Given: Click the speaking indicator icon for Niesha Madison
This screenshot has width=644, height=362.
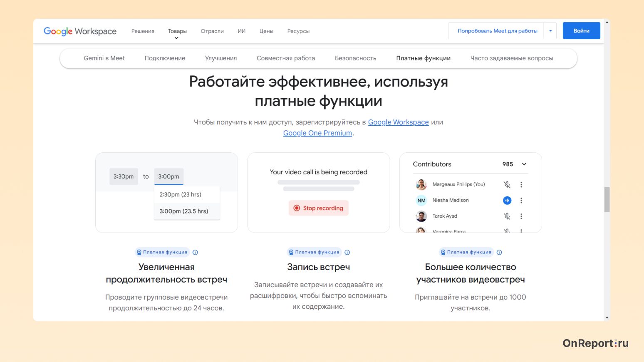Looking at the screenshot, I should point(507,200).
